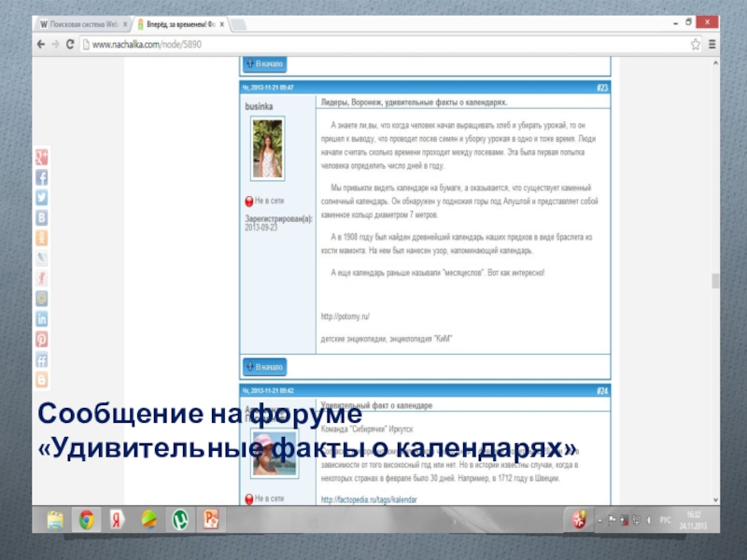Share on Facebook via sidebar icon
The width and height of the screenshot is (747, 560).
pos(42,177)
